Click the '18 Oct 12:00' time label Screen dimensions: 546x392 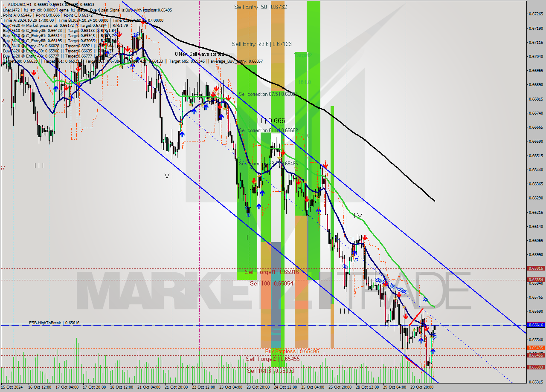click(x=121, y=387)
